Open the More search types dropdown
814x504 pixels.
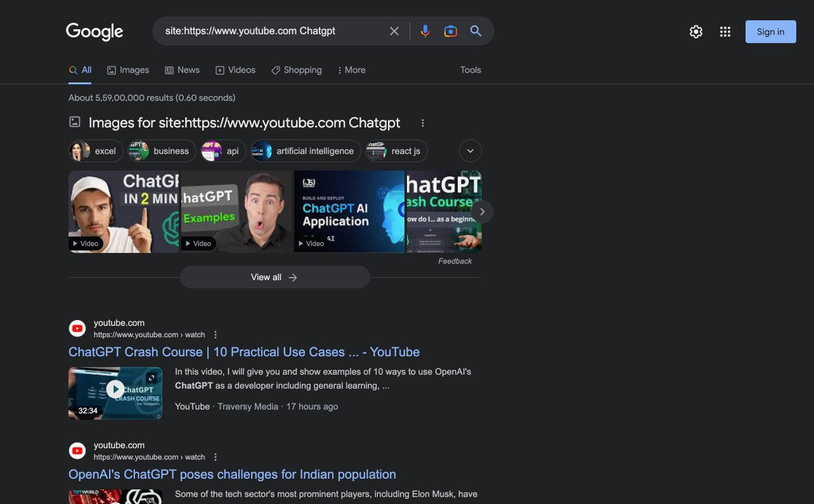coord(351,70)
